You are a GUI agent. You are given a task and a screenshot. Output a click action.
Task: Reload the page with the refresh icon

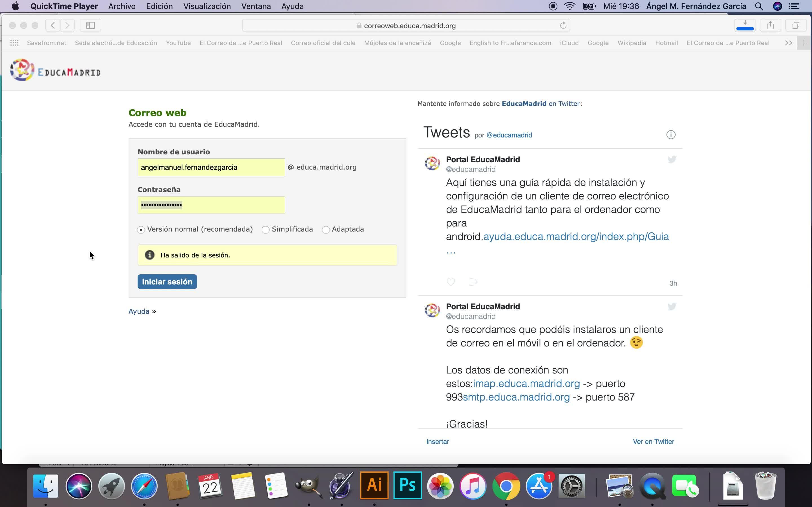tap(563, 25)
